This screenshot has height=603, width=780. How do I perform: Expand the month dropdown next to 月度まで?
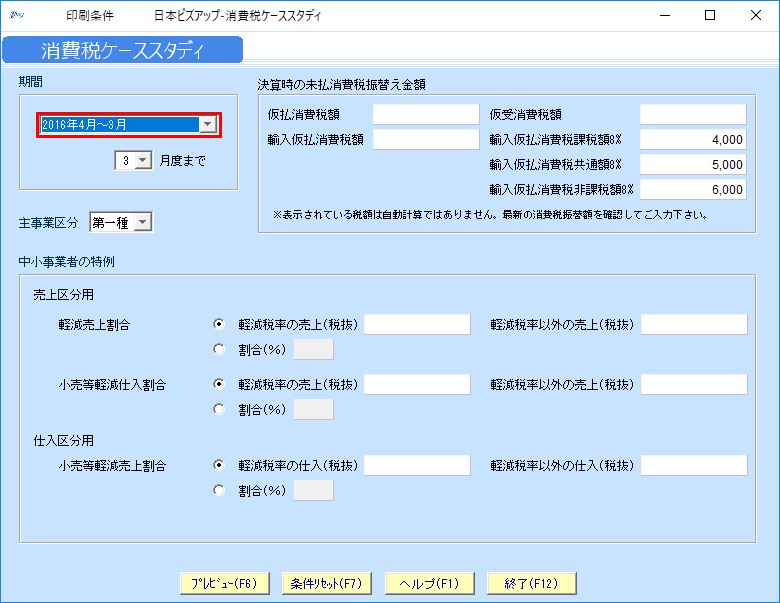(x=143, y=161)
